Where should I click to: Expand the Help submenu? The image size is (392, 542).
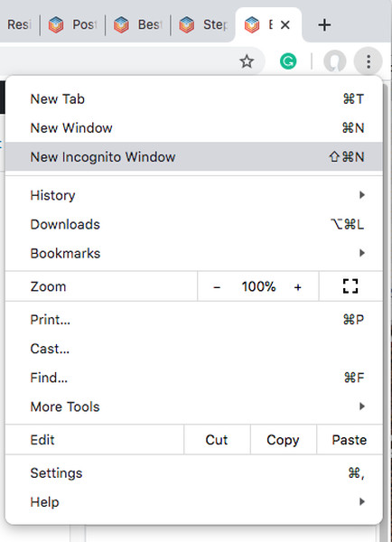coord(194,502)
